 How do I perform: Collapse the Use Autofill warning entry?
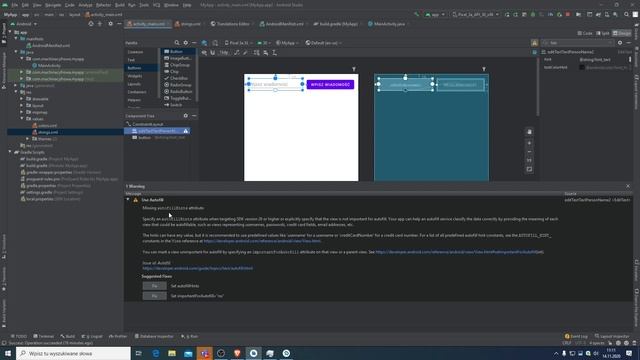[x=128, y=200]
